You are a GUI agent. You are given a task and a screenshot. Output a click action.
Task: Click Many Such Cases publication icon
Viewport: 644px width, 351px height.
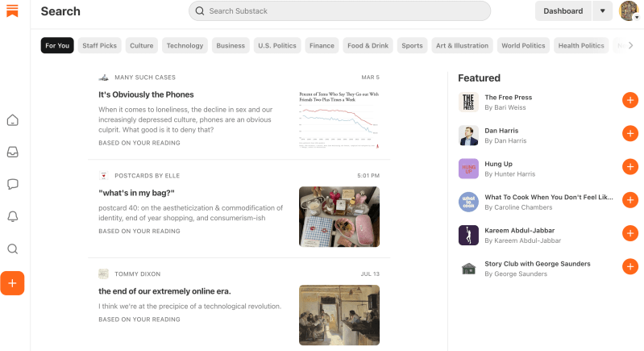pos(103,77)
